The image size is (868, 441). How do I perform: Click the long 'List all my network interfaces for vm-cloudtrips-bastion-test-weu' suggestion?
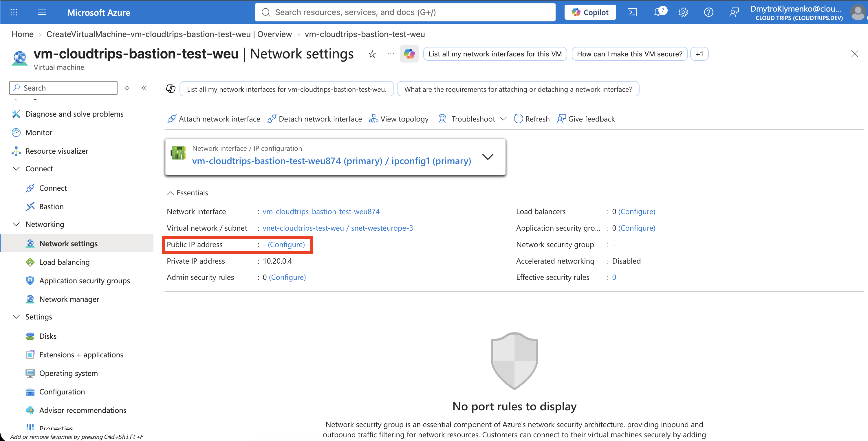point(286,89)
